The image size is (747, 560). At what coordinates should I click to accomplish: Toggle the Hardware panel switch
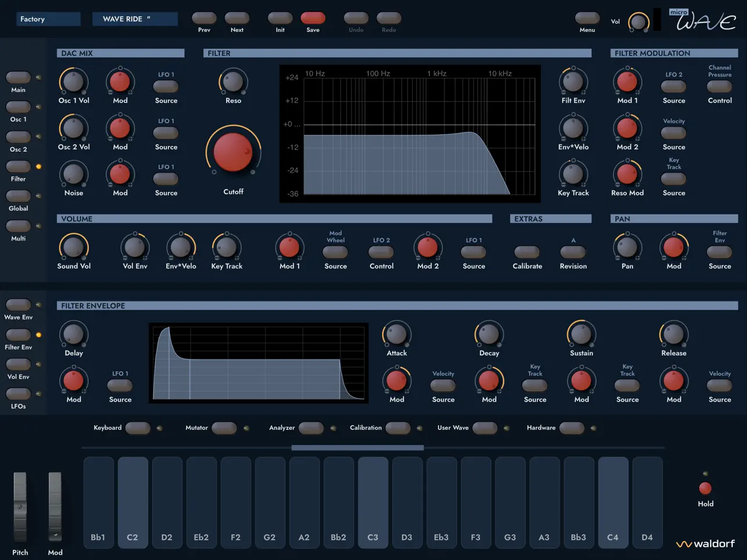(x=572, y=428)
